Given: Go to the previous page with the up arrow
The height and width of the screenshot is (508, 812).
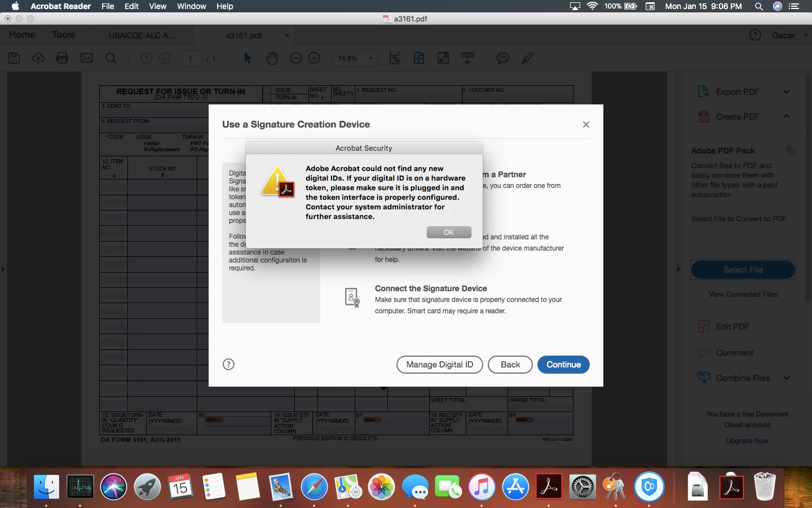Looking at the screenshot, I should click(146, 58).
